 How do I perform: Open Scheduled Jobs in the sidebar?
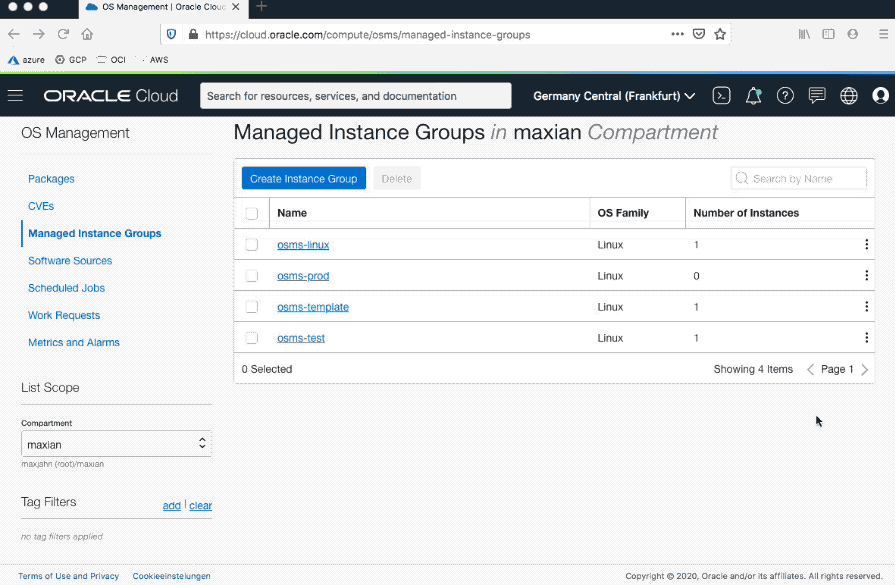[x=67, y=288]
